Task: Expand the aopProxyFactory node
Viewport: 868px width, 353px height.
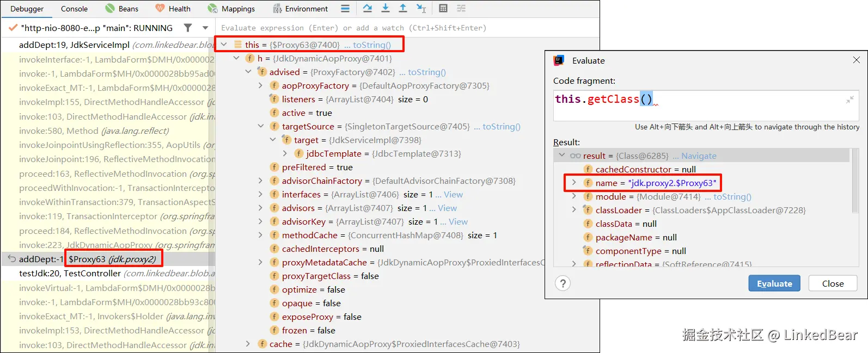Action: pyautogui.click(x=260, y=85)
